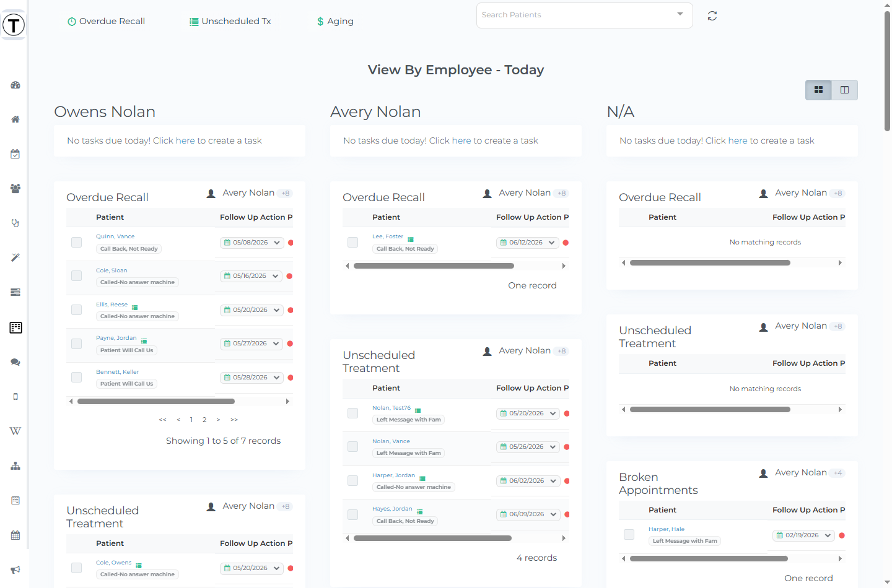Screen dimensions: 892x588
Task: Open the Overdue Recall tab
Action: 106,21
